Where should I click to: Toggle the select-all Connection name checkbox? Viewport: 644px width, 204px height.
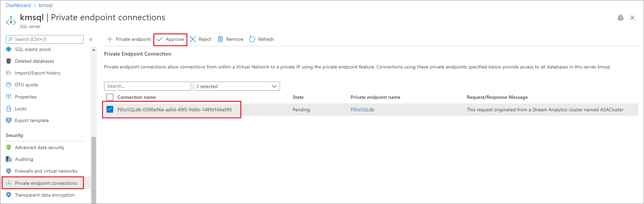point(110,97)
